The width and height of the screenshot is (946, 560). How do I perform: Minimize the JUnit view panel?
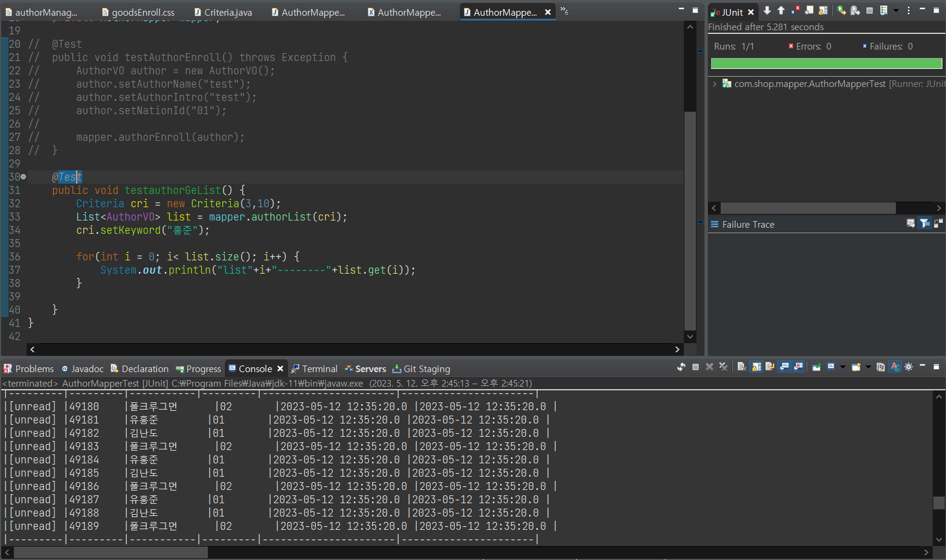click(922, 9)
